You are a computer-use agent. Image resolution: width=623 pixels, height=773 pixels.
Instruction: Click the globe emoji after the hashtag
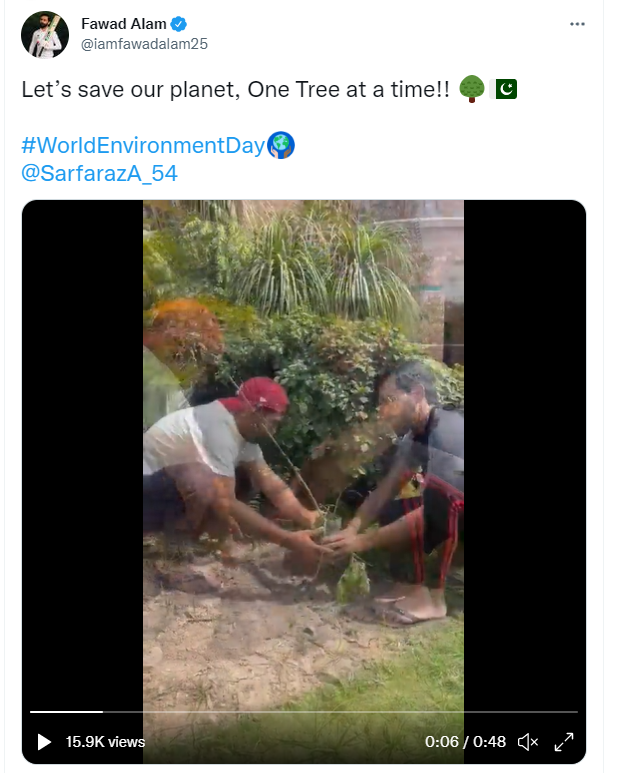click(281, 146)
